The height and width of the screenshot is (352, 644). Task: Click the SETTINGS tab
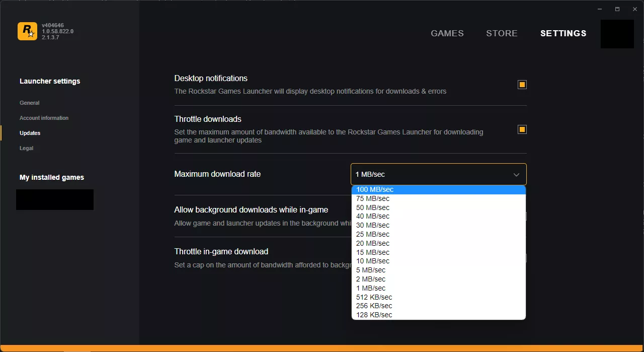click(563, 33)
